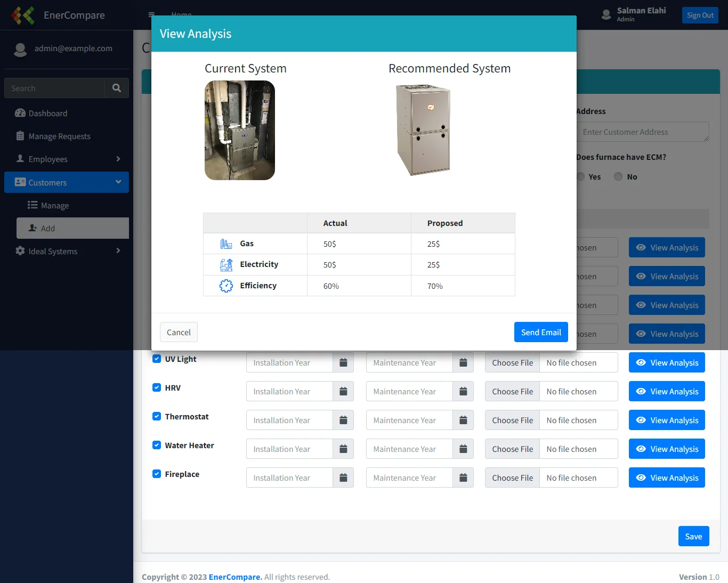The width and height of the screenshot is (728, 583).
Task: Click the Current System furnace photo
Action: pos(240,131)
